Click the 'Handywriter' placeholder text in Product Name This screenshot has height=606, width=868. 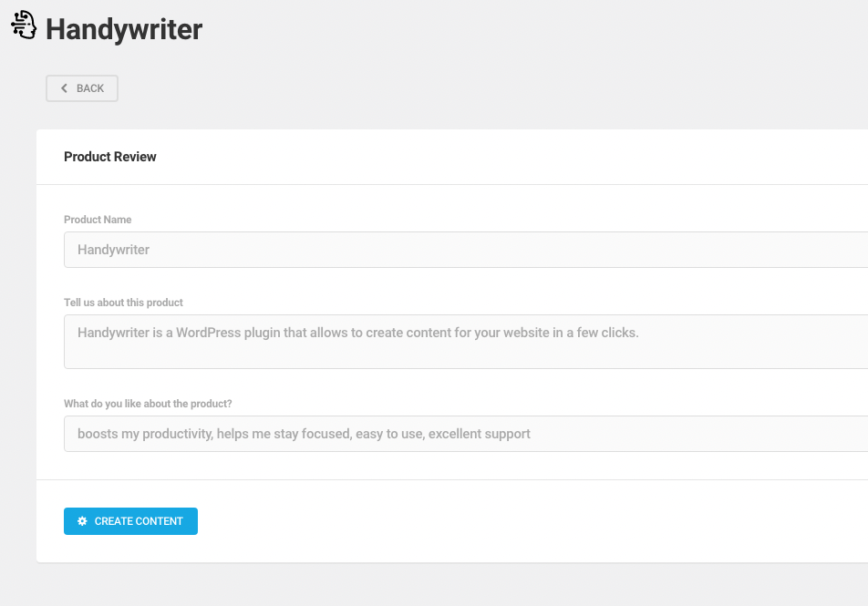[x=113, y=250]
